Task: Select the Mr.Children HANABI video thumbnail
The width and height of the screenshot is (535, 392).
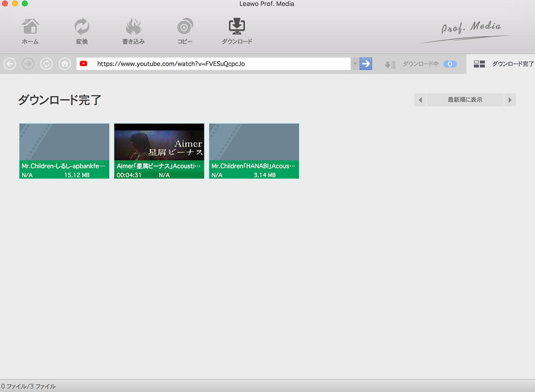Action: click(254, 142)
